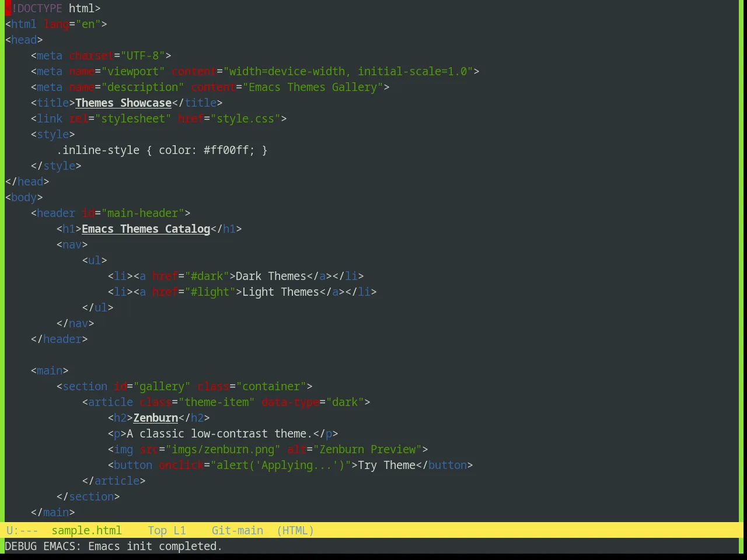
Task: Click the opening body tag
Action: coord(24,197)
